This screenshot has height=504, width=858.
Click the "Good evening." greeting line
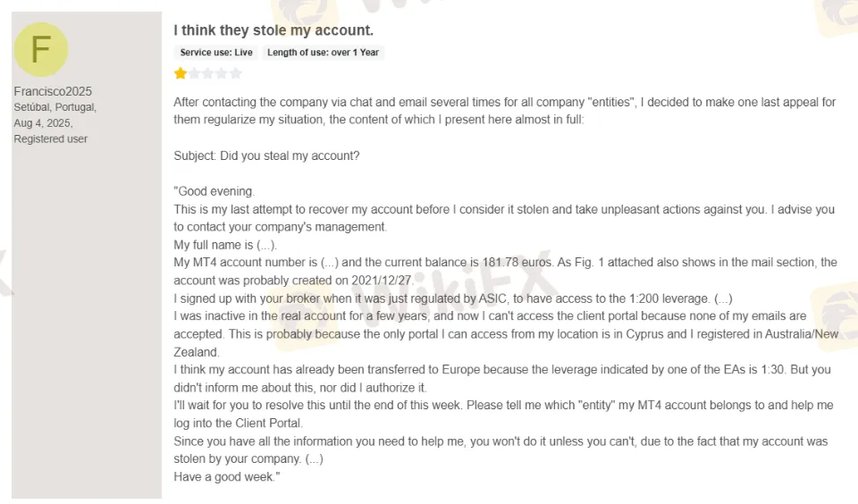(x=215, y=191)
